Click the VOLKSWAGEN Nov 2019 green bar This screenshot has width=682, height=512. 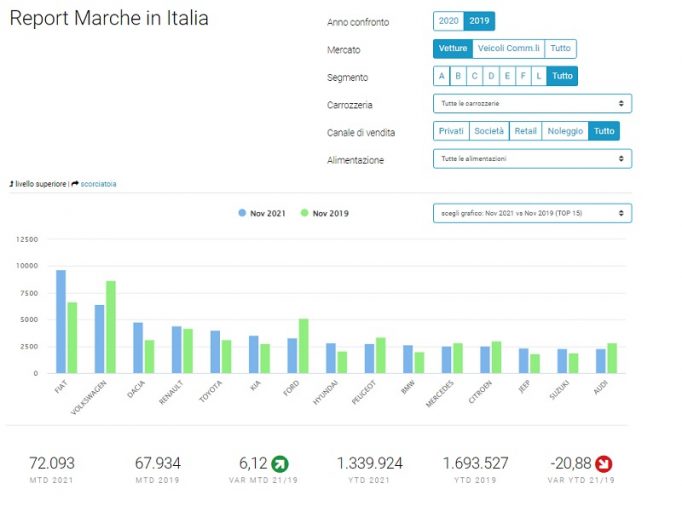pos(111,327)
